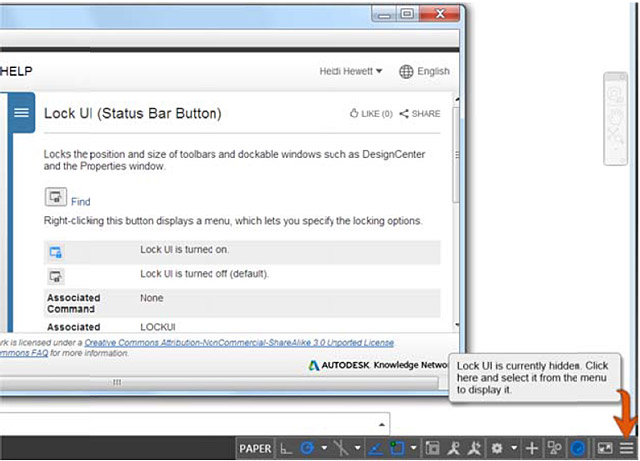Open Workspace Switching gear icon

(497, 448)
